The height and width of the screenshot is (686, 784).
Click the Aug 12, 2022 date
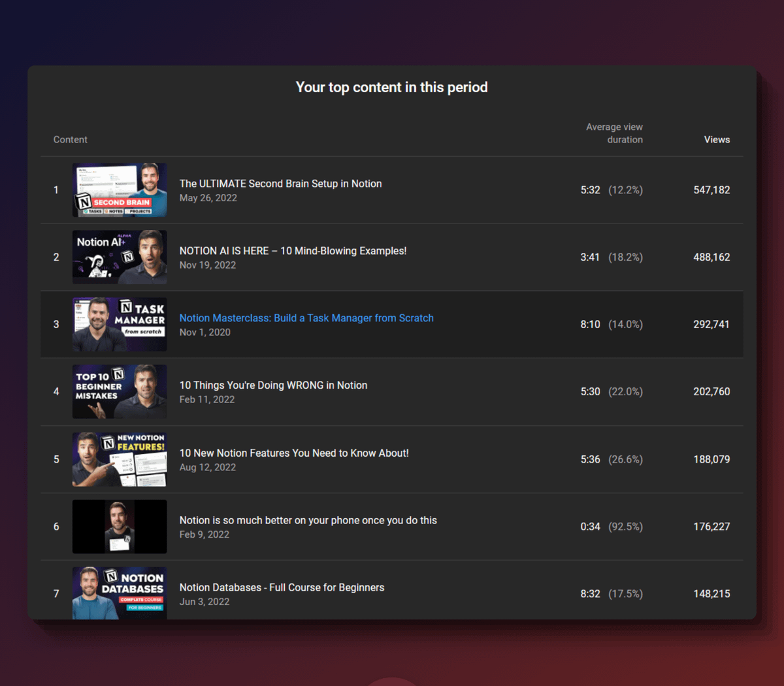click(208, 467)
